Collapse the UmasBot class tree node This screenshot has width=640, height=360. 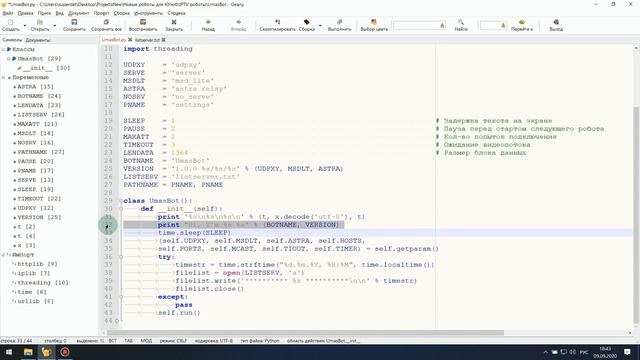8,59
